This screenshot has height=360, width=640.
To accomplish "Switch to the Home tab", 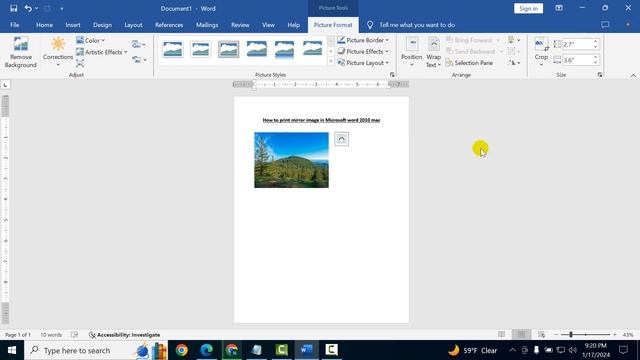I will tap(44, 25).
